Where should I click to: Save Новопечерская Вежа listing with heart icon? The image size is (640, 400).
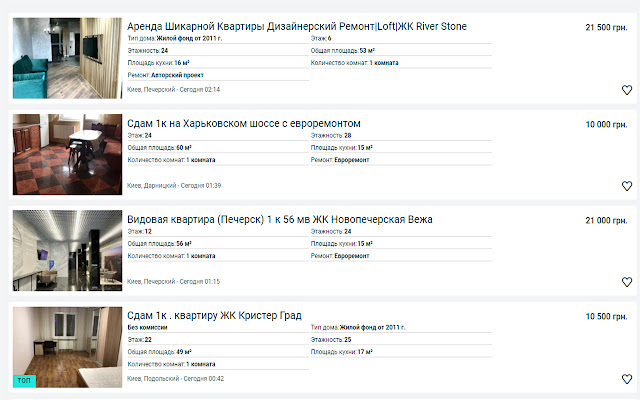(627, 282)
